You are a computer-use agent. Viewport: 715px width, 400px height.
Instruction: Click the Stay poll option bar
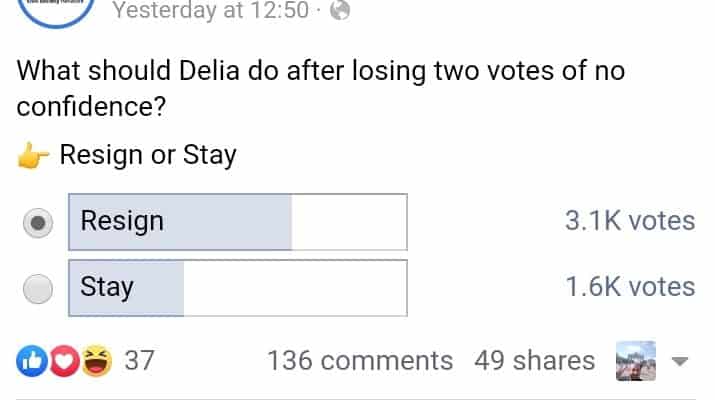click(238, 288)
